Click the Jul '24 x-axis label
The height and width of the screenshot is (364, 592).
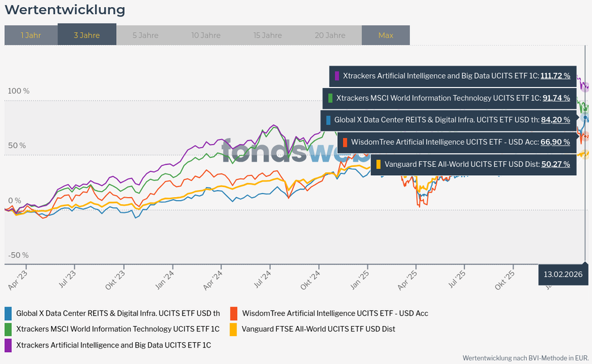coord(263,279)
